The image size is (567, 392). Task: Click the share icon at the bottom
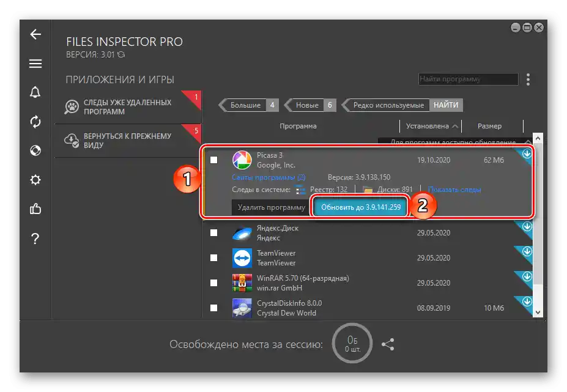pyautogui.click(x=388, y=344)
